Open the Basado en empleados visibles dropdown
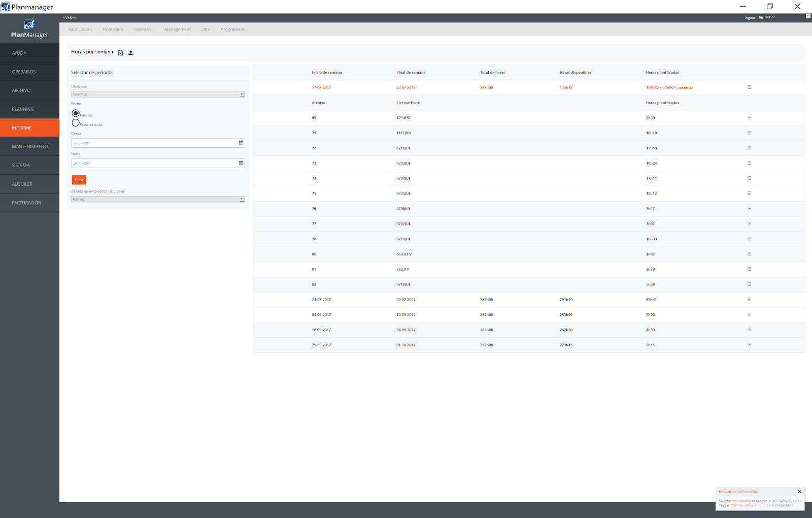 (x=158, y=199)
